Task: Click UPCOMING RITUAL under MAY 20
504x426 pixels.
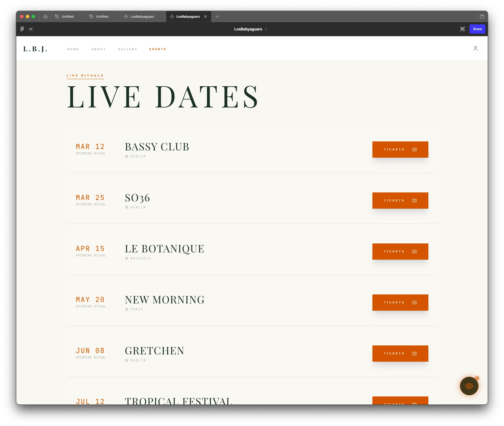Action: (x=91, y=307)
